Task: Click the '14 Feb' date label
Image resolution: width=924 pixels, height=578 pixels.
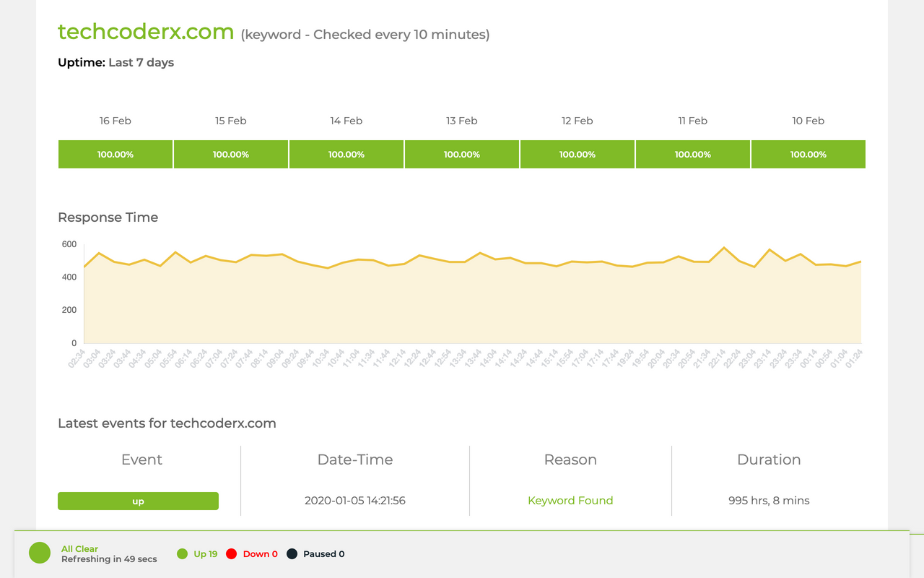Action: (346, 121)
